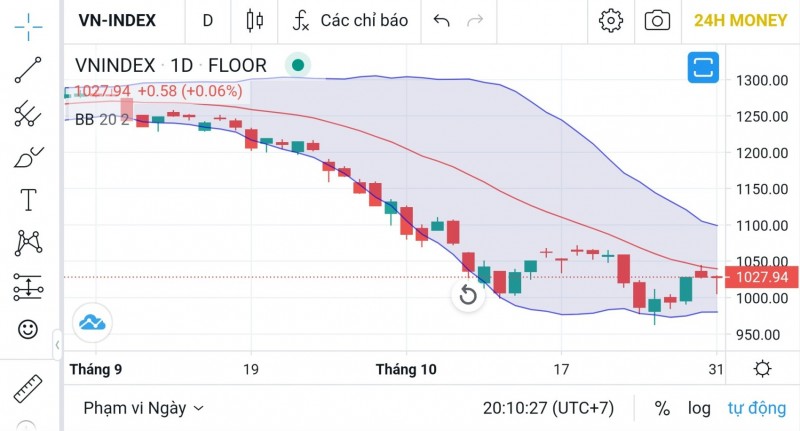Open the D timeframe interval selector
The image size is (800, 431).
click(x=208, y=20)
